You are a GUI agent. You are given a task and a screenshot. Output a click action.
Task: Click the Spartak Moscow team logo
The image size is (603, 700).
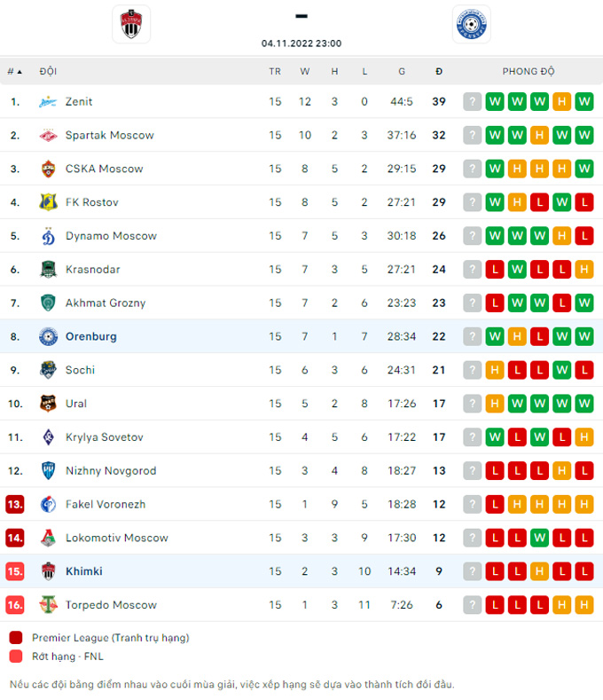[48, 135]
